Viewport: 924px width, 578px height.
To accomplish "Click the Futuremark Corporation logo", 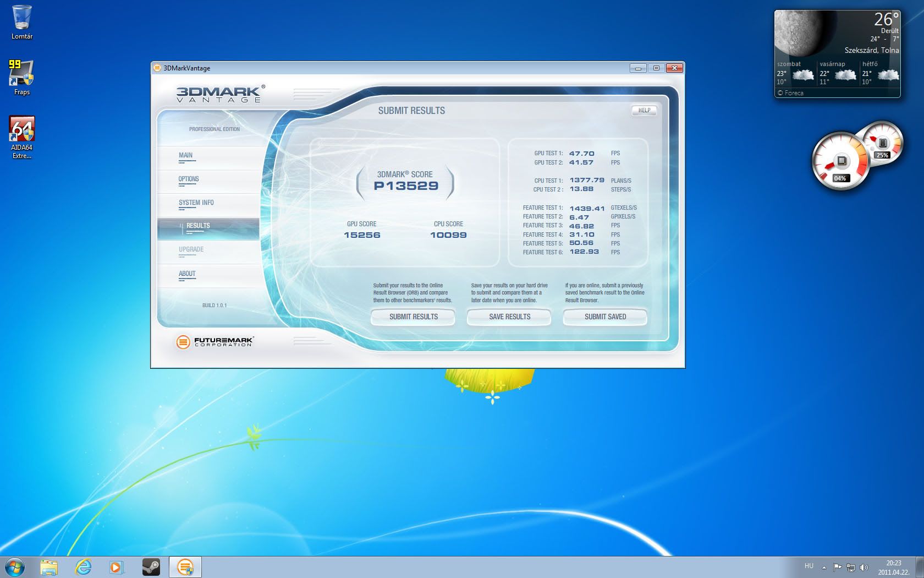I will (214, 342).
